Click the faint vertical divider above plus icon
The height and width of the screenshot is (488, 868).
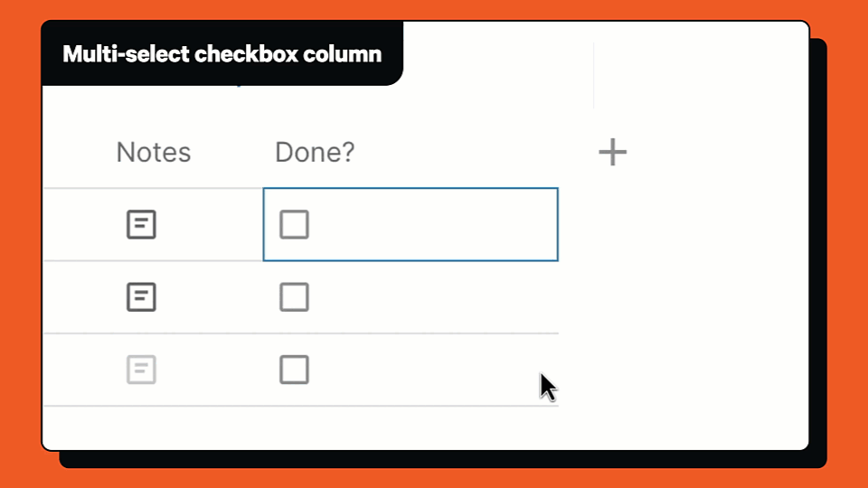[593, 75]
